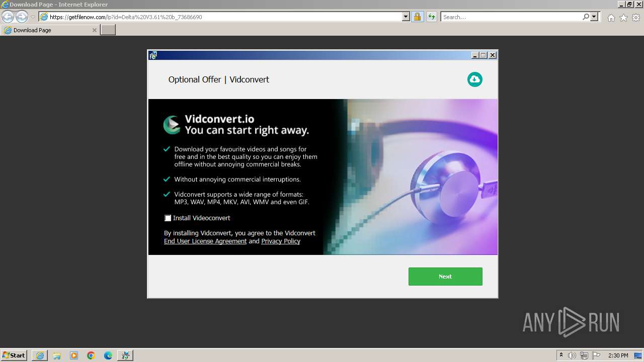The height and width of the screenshot is (362, 644).
Task: Open File Explorer from the taskbar
Action: (x=57, y=355)
